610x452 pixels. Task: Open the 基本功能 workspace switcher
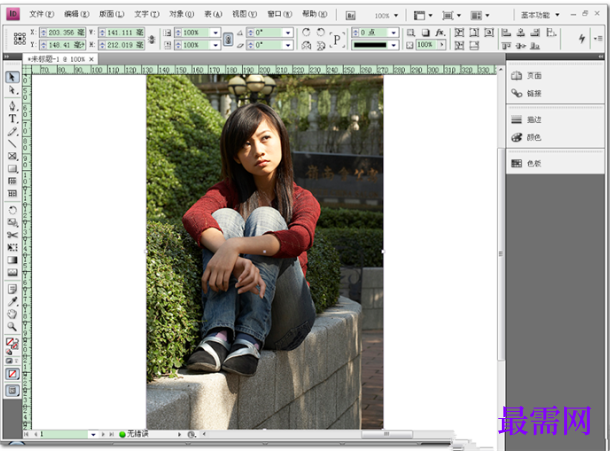pos(540,15)
